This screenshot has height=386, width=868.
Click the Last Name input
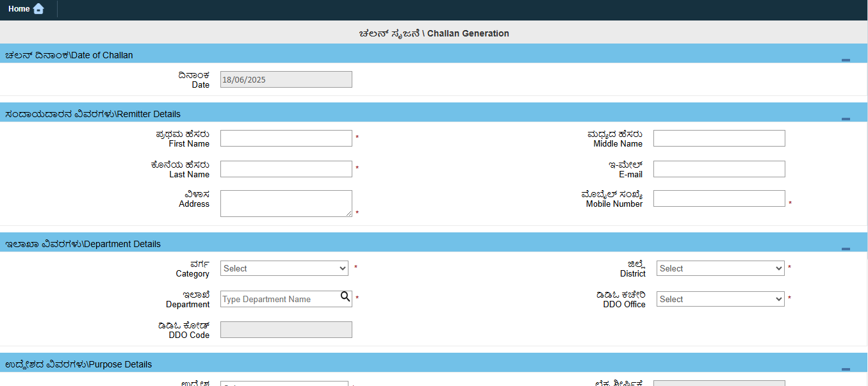tap(286, 168)
